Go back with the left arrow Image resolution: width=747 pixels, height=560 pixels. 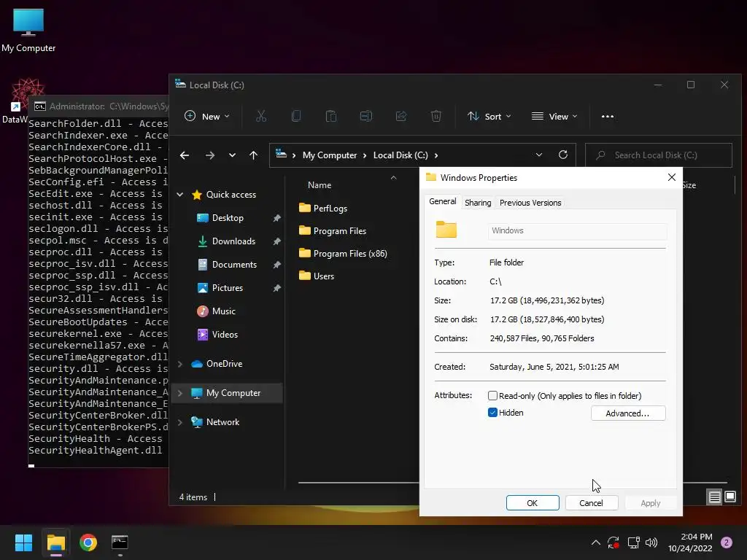point(185,155)
